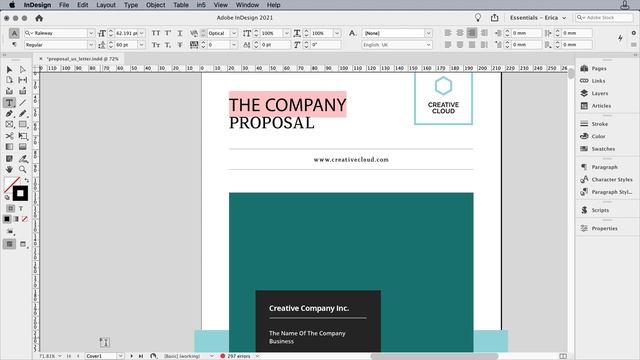The width and height of the screenshot is (640, 360).
Task: Switch to Character Formatting Controls
Action: (14, 33)
